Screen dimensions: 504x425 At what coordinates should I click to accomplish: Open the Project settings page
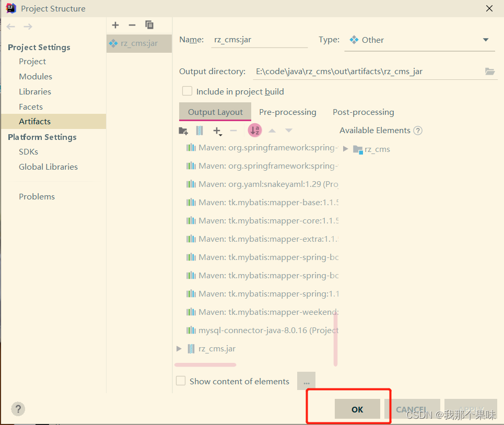[32, 62]
